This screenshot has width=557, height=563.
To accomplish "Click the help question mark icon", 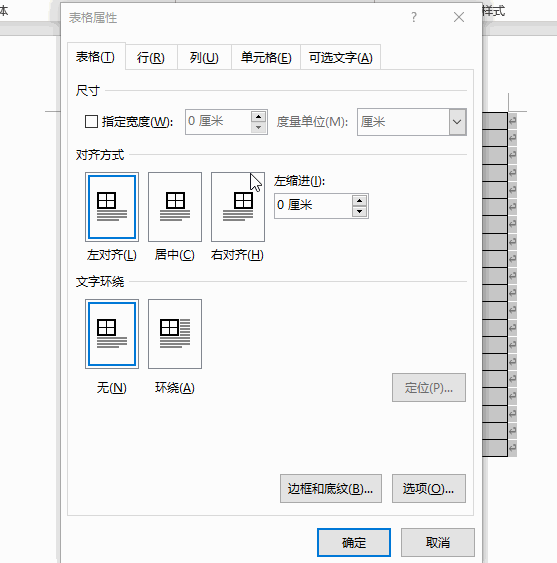I will pyautogui.click(x=414, y=17).
